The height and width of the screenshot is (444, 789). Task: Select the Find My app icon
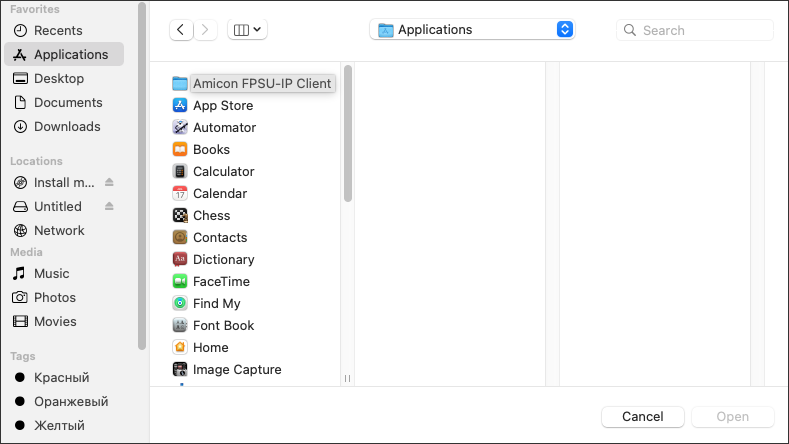pyautogui.click(x=180, y=304)
